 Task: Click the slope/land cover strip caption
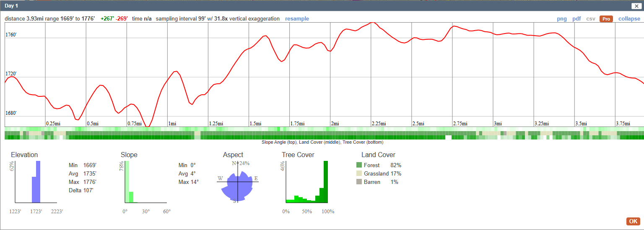pyautogui.click(x=322, y=142)
